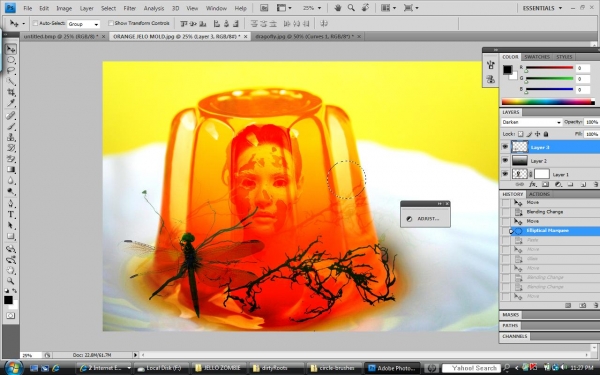Select the Pen tool
The height and width of the screenshot is (375, 600).
(x=11, y=203)
